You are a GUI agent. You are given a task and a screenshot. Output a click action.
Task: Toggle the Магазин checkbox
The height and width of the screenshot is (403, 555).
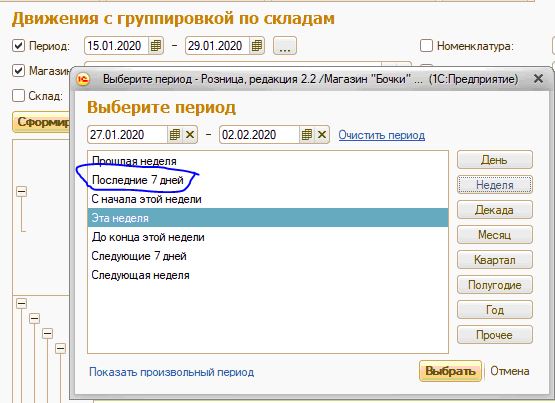coord(18,70)
